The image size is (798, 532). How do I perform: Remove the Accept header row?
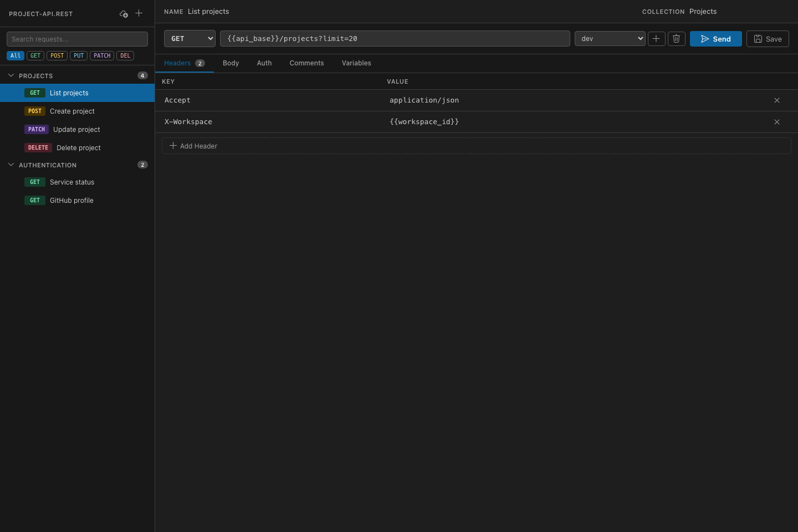point(777,100)
